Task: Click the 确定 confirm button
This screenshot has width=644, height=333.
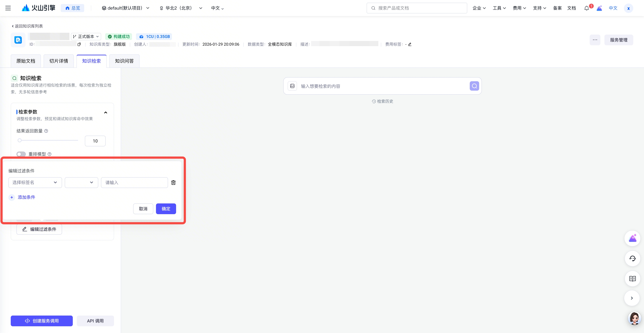Action: click(x=166, y=209)
